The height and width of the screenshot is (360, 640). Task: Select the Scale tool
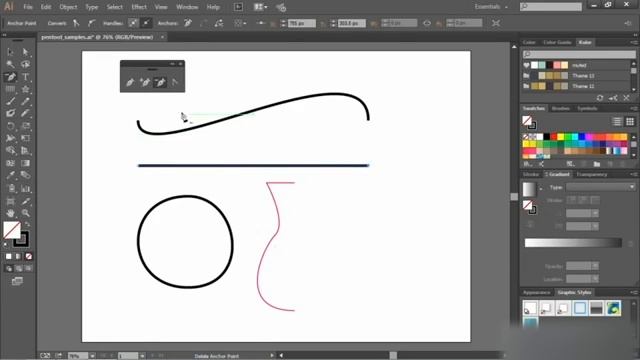coord(25,126)
